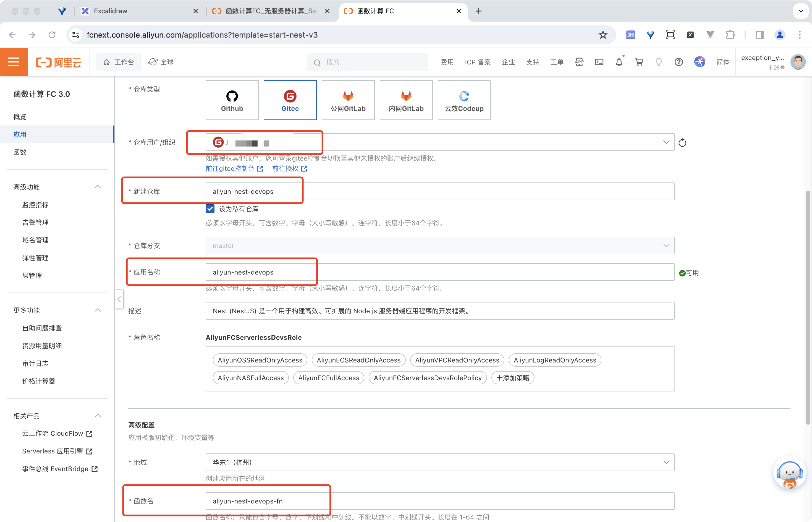Select 云效Codeup repository type

[x=464, y=100]
